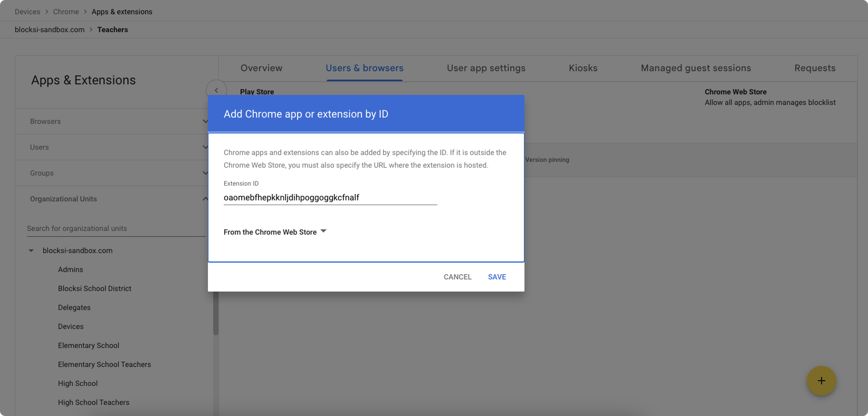Open the blocksi-sandbox.com breadcrumb
Image resolution: width=868 pixels, height=416 pixels.
[x=50, y=30]
